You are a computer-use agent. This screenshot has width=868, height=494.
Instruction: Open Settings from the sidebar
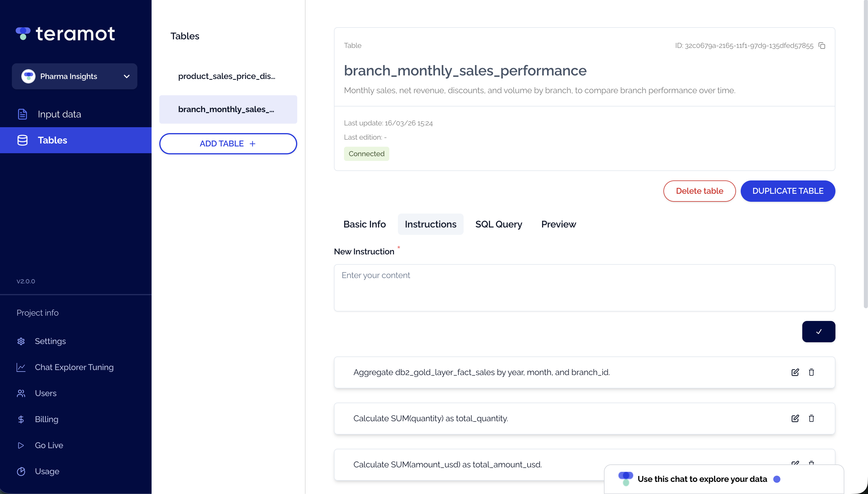click(50, 341)
